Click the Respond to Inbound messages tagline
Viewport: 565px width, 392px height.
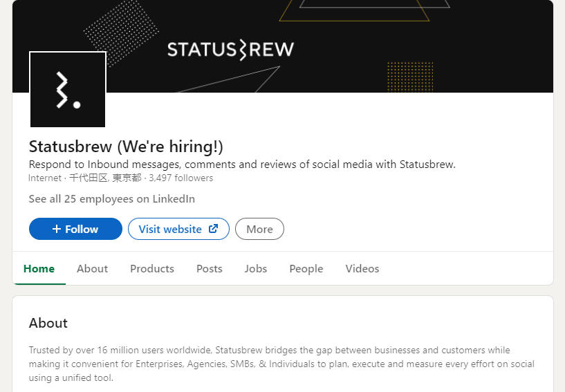click(x=242, y=165)
